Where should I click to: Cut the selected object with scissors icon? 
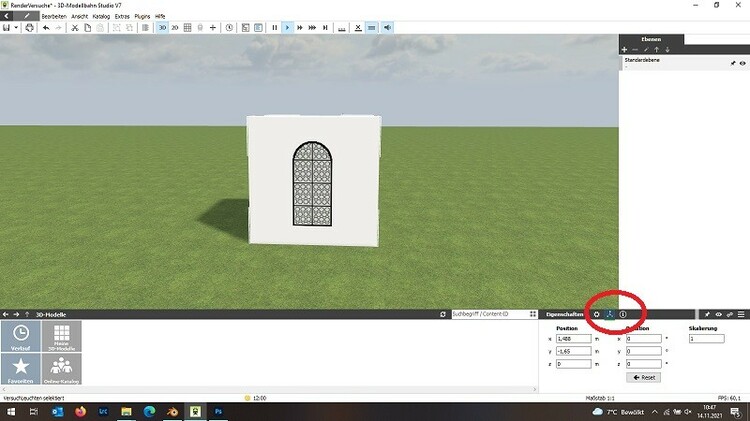pos(75,28)
